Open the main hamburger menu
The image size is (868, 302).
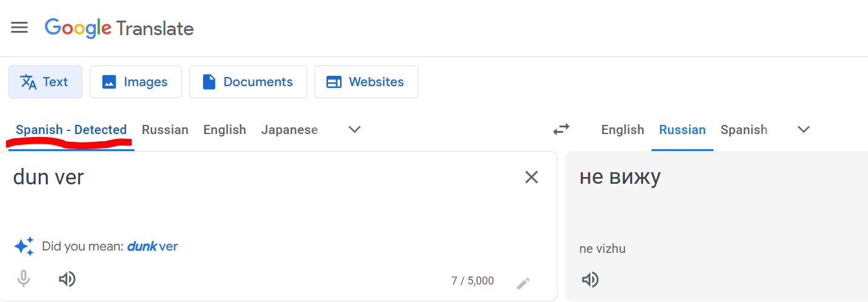coord(19,28)
